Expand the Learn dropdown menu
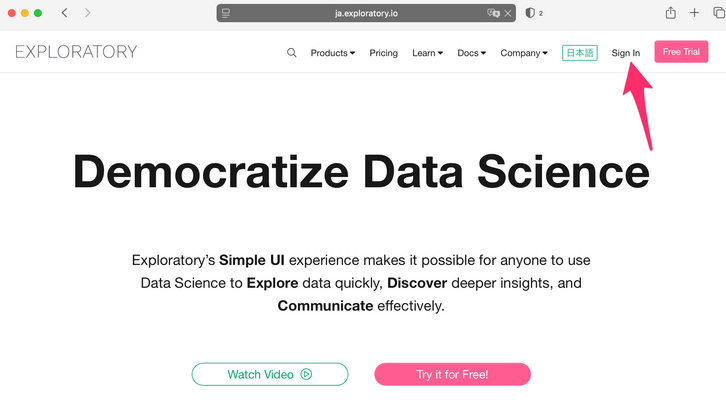726x400 pixels. coord(427,53)
